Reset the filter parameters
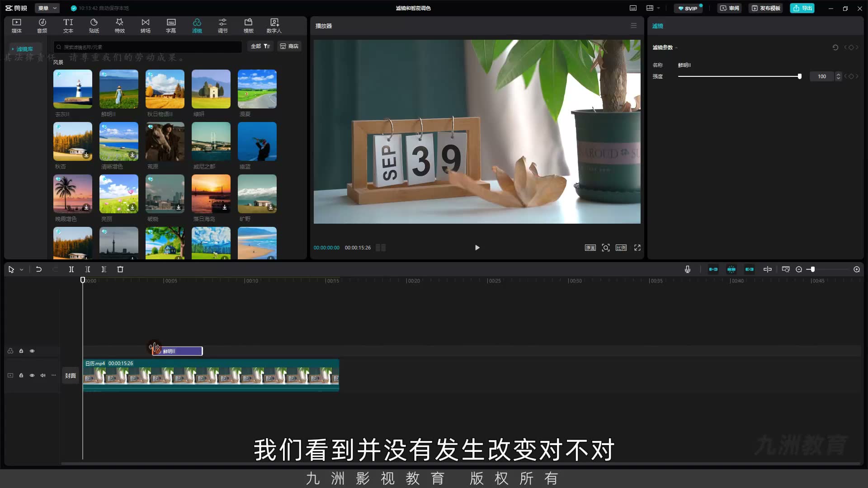 point(835,47)
